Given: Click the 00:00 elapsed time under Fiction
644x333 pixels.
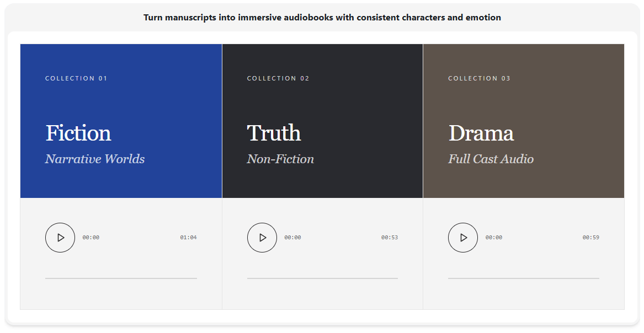Looking at the screenshot, I should [x=91, y=238].
